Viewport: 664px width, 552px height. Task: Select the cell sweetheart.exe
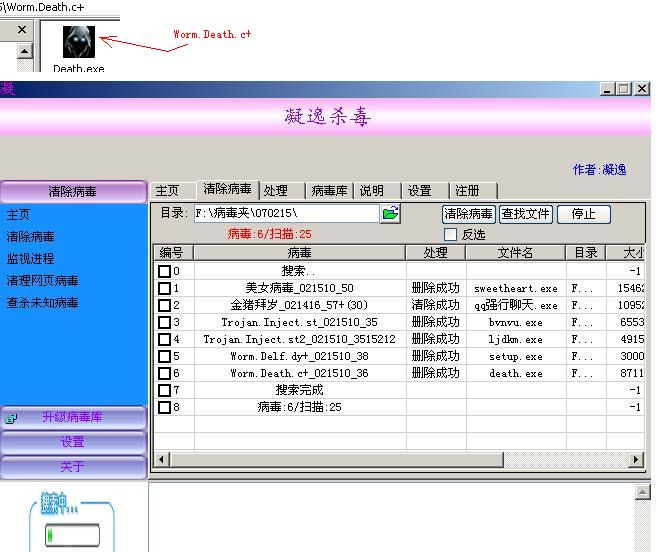tap(516, 288)
